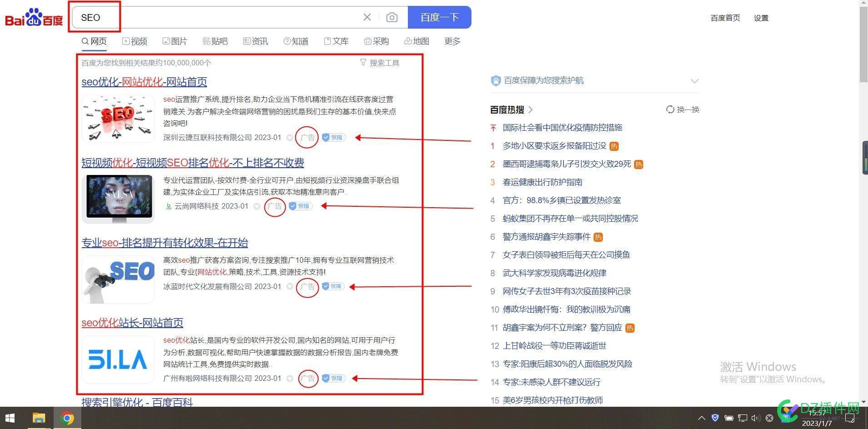Open hot search 蚂蚁集团不再存在单一或共同控股情况
The width and height of the screenshot is (868, 429).
[x=570, y=219]
